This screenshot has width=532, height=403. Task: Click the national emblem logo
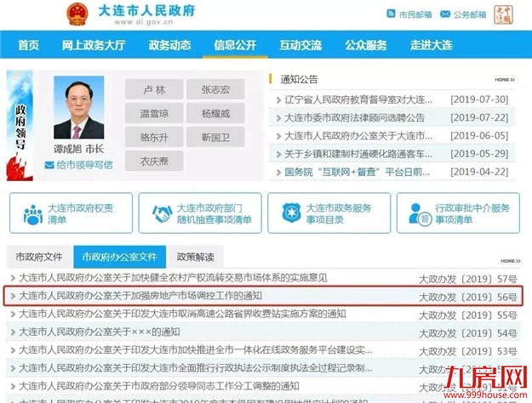click(x=77, y=14)
